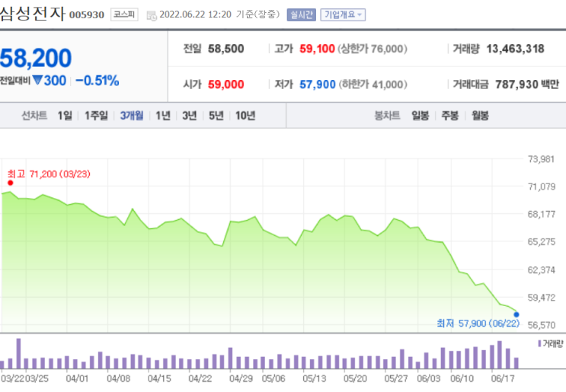Click the 삼성전자 stock name heading
The height and width of the screenshot is (392, 566).
pyautogui.click(x=33, y=14)
